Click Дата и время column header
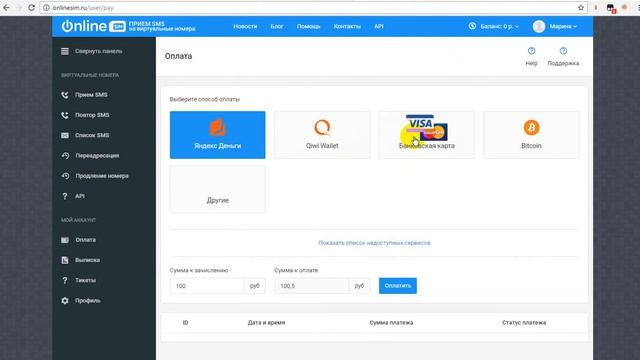Viewport: 640px width, 360px height. point(266,322)
